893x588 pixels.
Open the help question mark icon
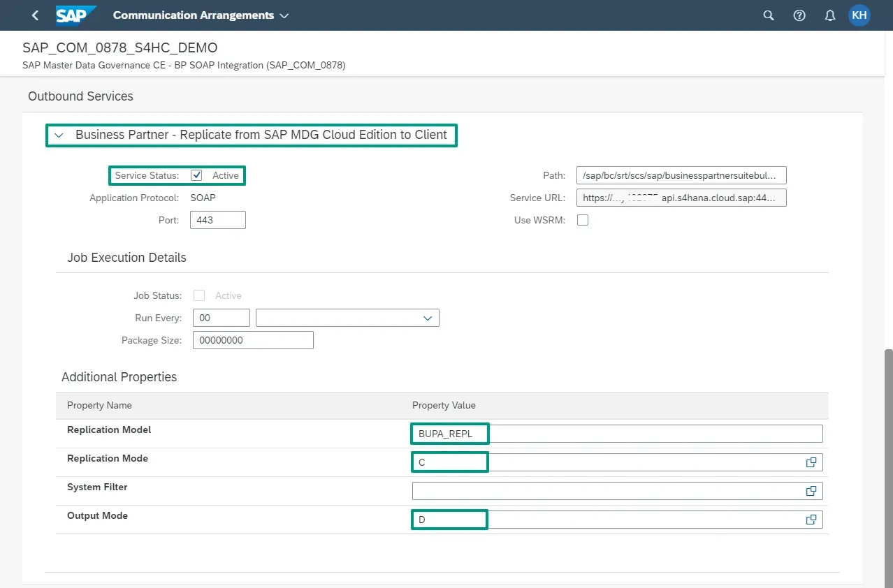(x=799, y=15)
